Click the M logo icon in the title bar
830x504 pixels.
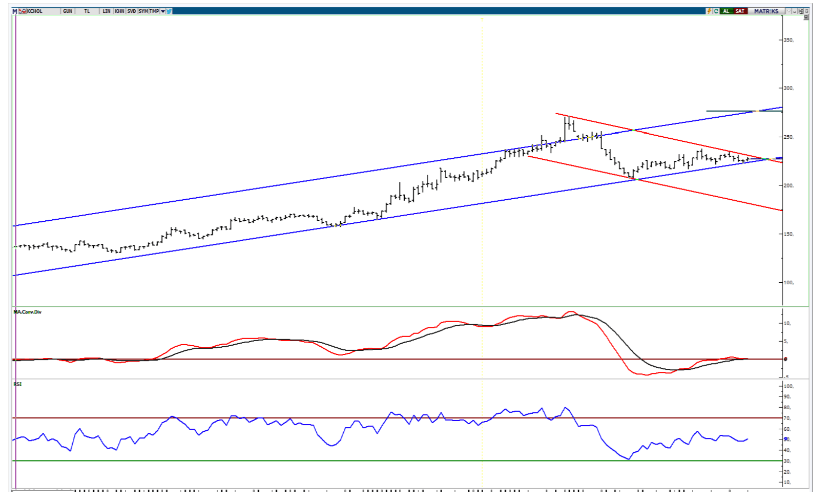click(x=15, y=11)
